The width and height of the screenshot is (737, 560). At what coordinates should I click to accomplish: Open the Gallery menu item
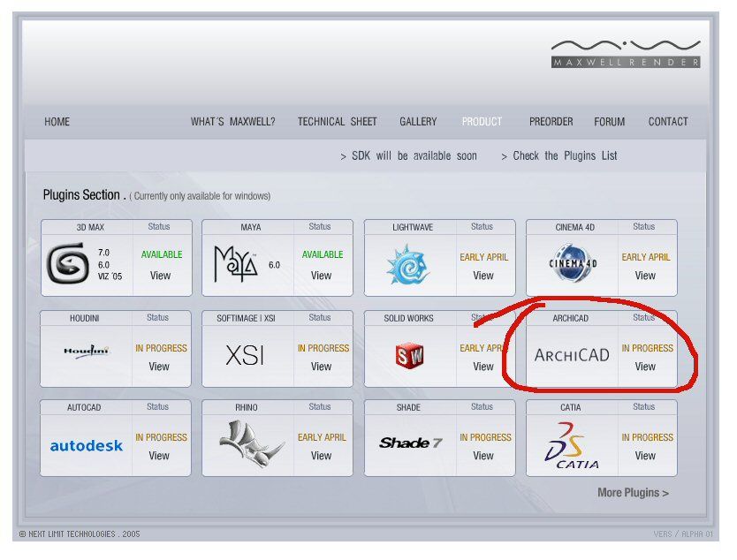point(418,122)
